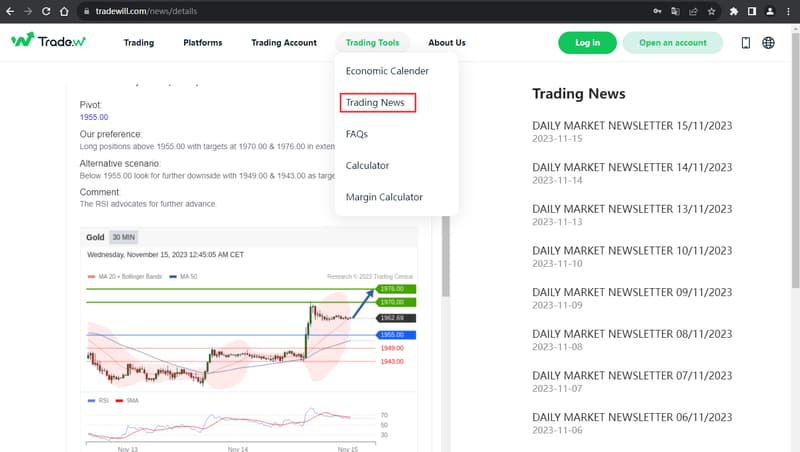The image size is (800, 452).
Task: Bookmark this page with the star icon
Action: (711, 11)
